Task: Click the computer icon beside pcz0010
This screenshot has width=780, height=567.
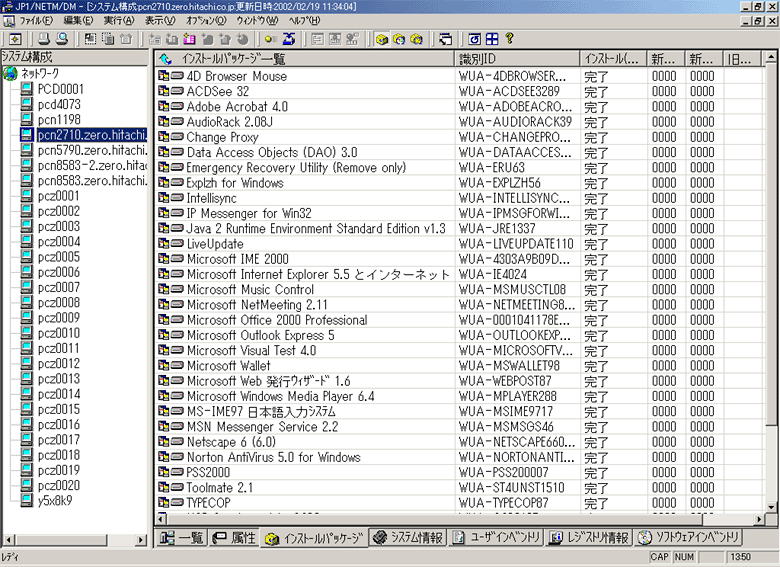Action: (x=27, y=333)
